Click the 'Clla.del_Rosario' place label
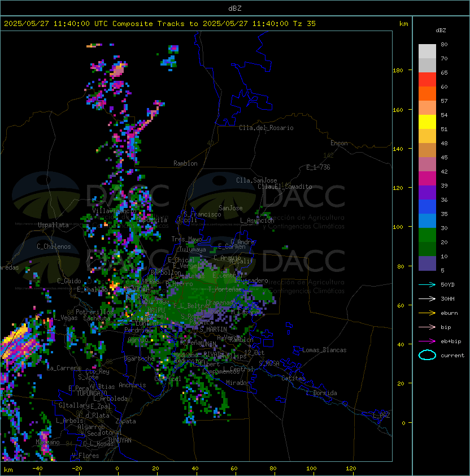470x476 pixels. [266, 128]
